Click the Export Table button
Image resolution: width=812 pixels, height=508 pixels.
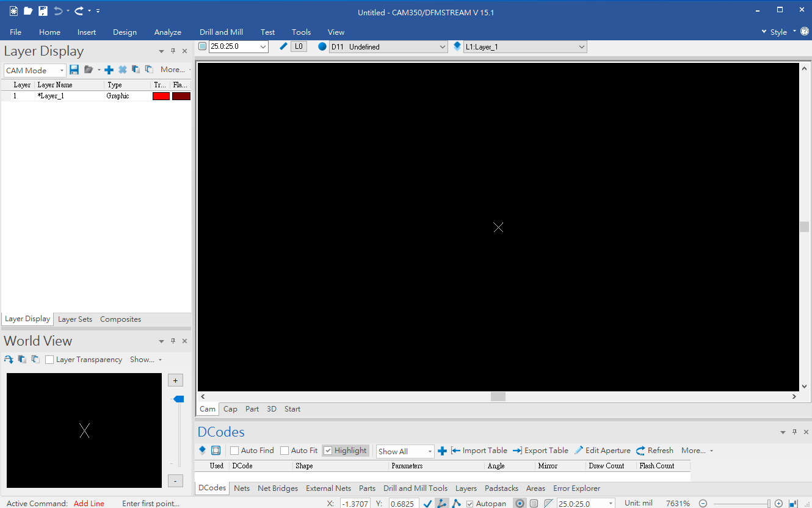tap(540, 451)
